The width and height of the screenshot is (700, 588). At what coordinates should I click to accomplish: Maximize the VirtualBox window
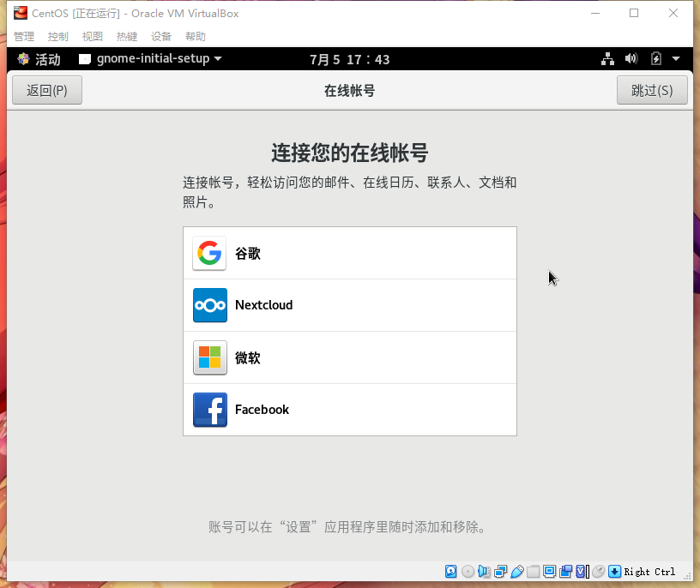634,13
